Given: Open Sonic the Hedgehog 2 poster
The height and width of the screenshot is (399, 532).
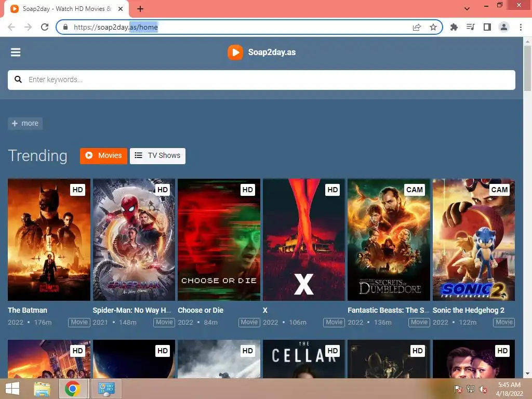Looking at the screenshot, I should (x=474, y=240).
